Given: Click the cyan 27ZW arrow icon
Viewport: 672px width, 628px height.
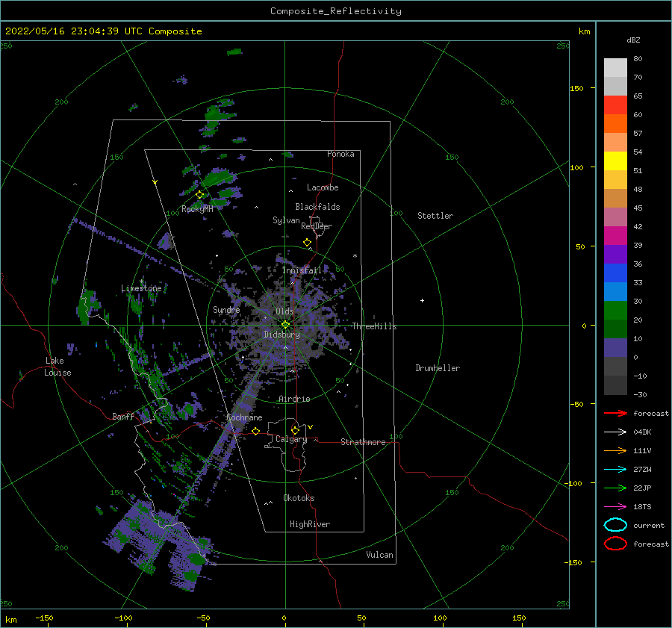Looking at the screenshot, I should pos(615,470).
